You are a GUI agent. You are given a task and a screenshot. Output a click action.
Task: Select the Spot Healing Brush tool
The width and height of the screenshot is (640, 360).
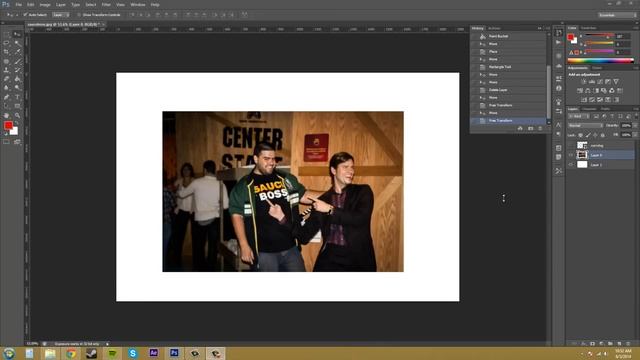7,61
